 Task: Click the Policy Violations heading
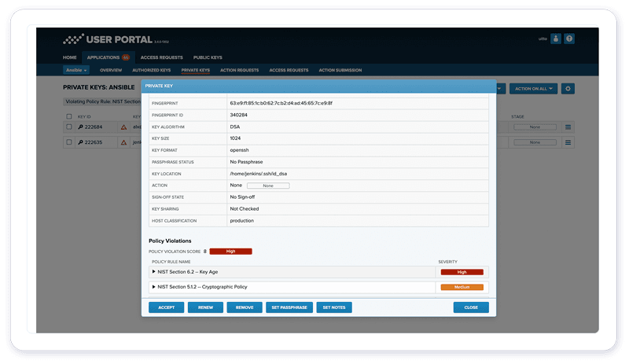[170, 241]
